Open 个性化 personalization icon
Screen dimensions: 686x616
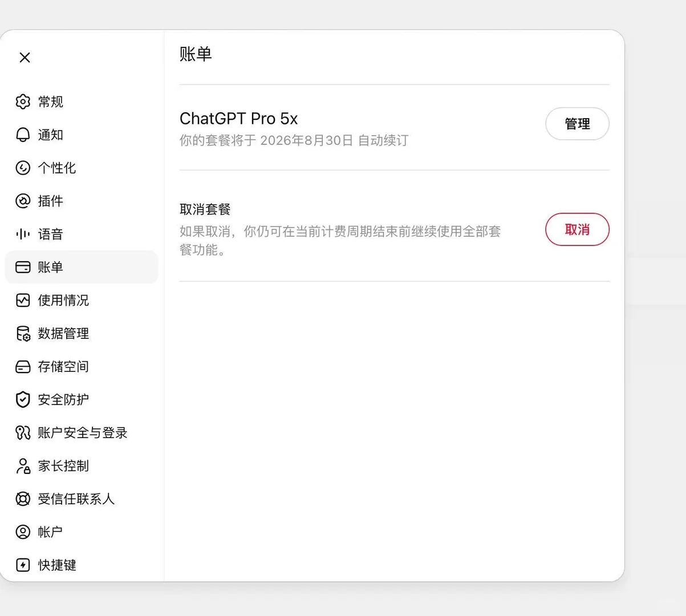click(23, 168)
